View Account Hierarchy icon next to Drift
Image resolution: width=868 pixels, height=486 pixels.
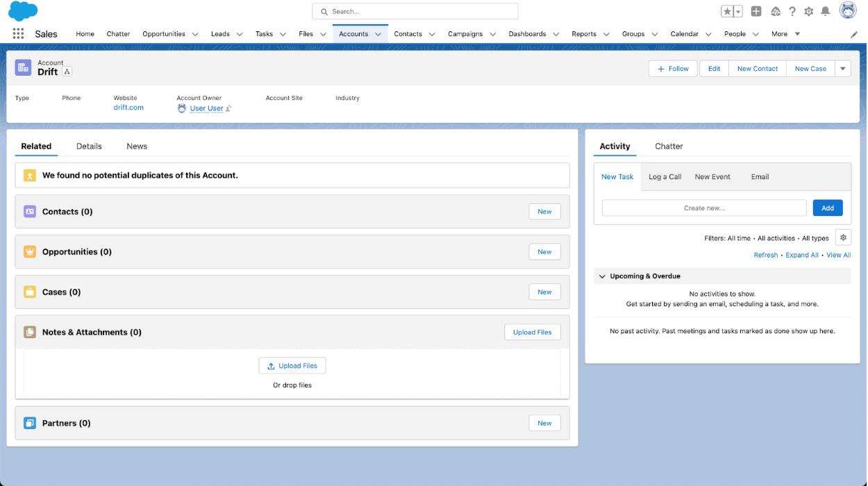67,72
